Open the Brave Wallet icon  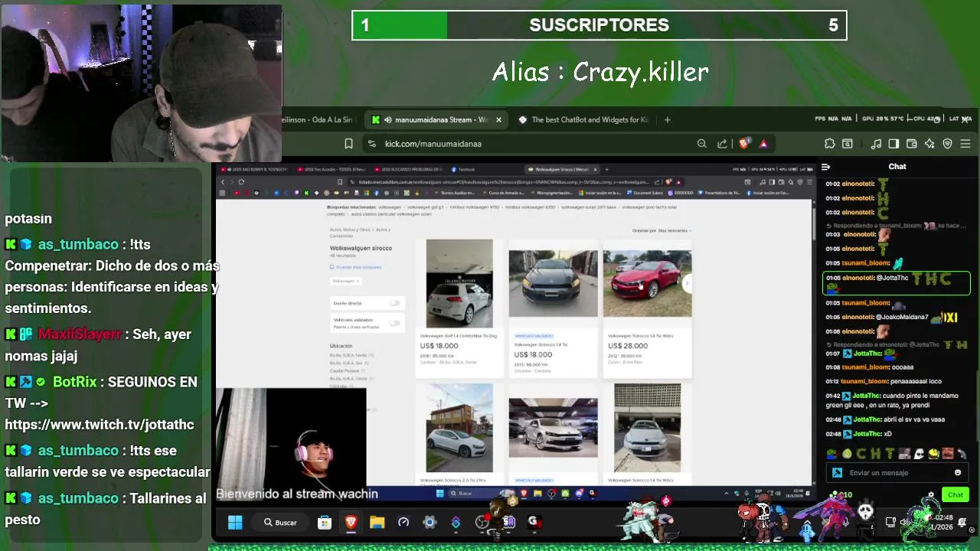(912, 144)
